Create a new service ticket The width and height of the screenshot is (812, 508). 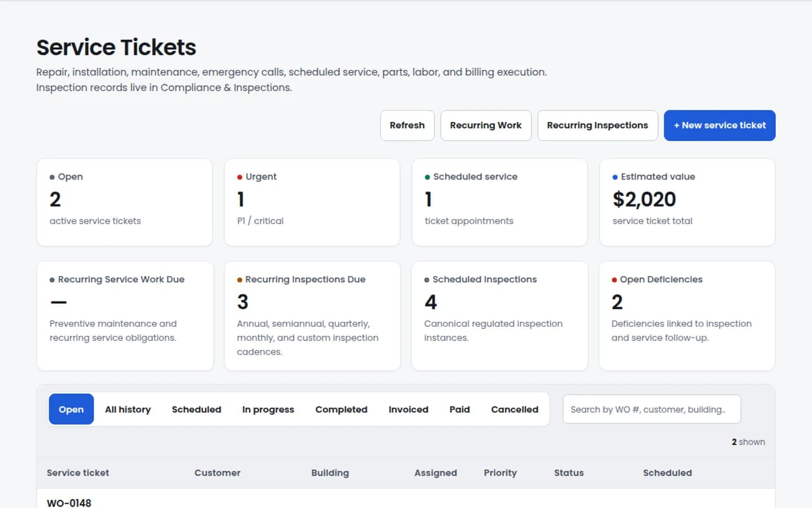(720, 125)
